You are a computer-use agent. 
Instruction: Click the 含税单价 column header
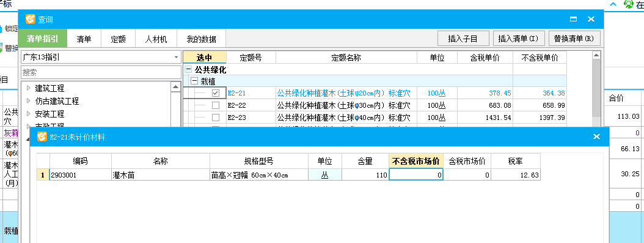pos(485,58)
